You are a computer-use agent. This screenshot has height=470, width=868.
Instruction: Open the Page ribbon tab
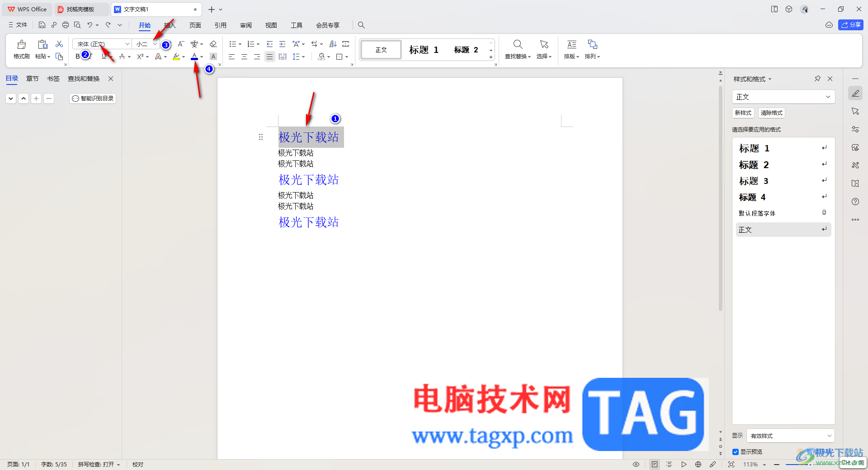click(x=195, y=25)
